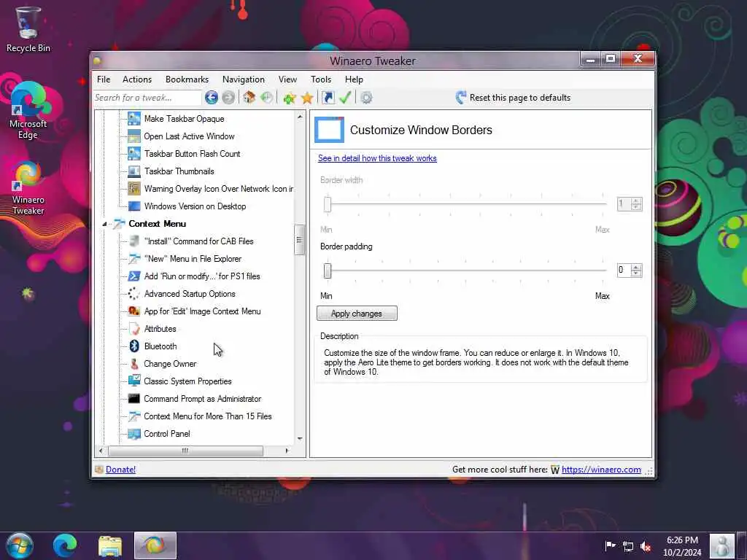The width and height of the screenshot is (747, 560).
Task: Click the green checkmark toolbar icon
Action: pyautogui.click(x=345, y=98)
